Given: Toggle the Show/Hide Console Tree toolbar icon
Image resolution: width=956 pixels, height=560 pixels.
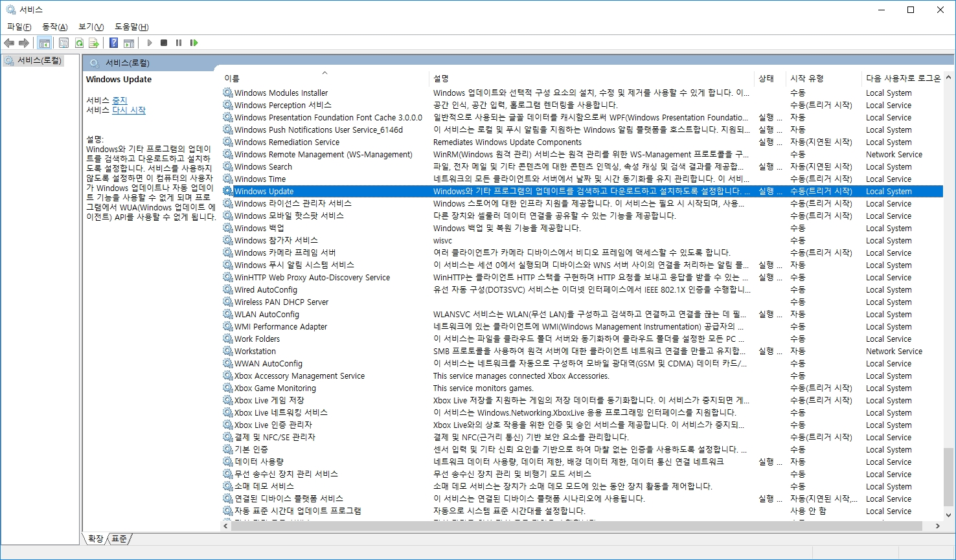Looking at the screenshot, I should 45,43.
